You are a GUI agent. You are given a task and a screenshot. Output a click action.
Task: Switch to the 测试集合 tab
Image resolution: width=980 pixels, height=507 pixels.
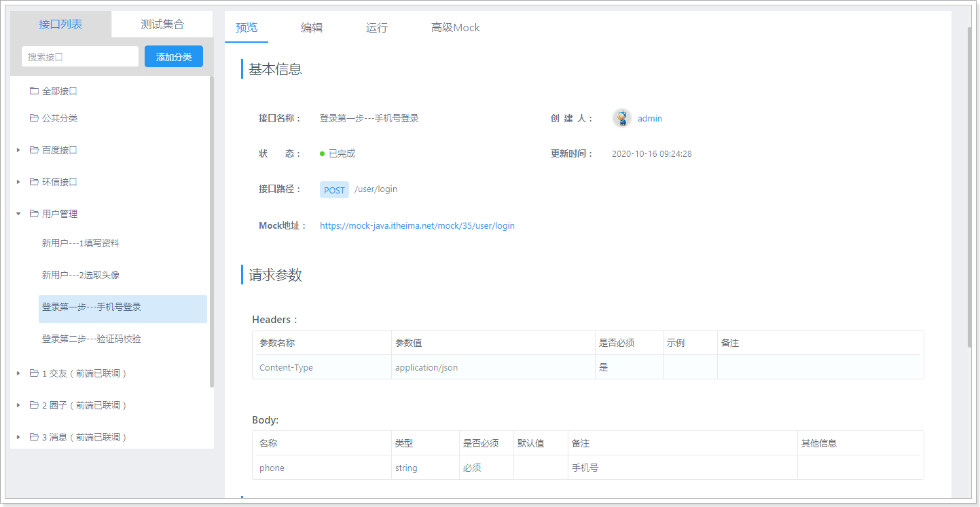pos(163,23)
